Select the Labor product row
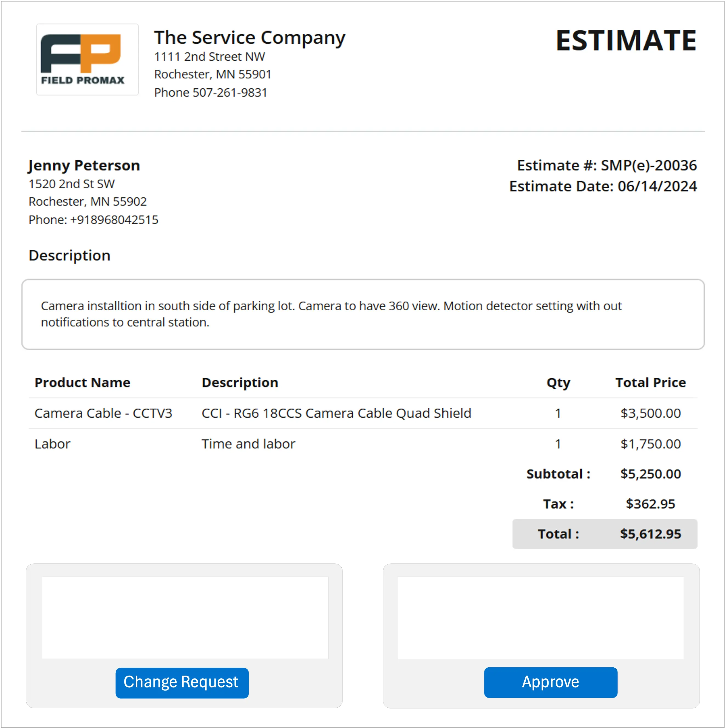The height and width of the screenshot is (728, 725). point(52,444)
